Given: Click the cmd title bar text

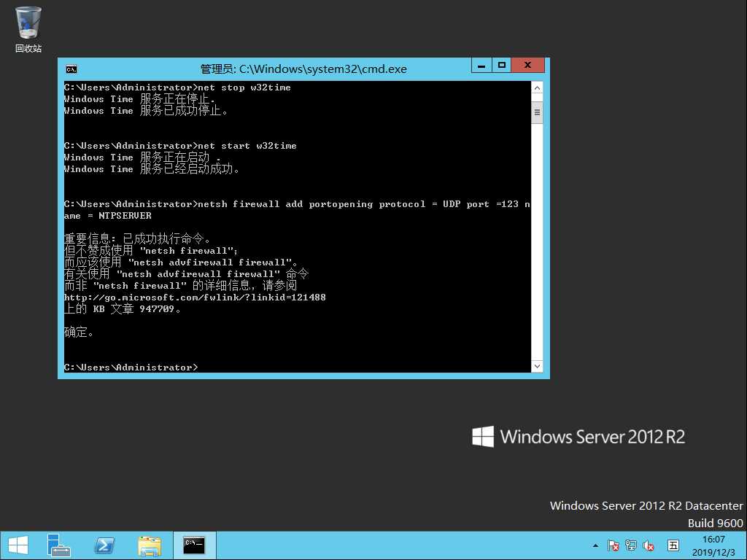Looking at the screenshot, I should (x=303, y=69).
